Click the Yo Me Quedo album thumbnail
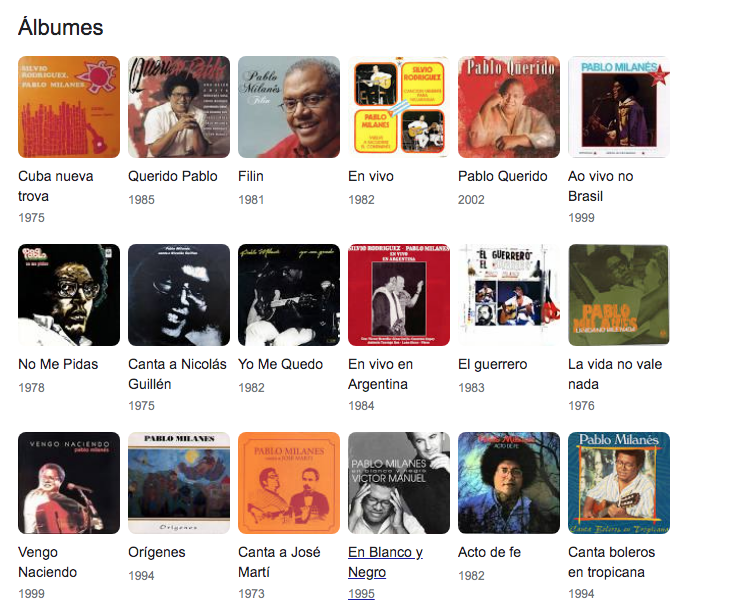This screenshot has height=611, width=737. 289,295
